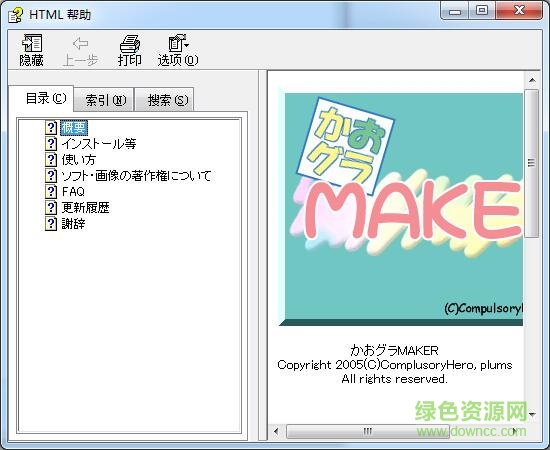Click the かおグラMAKER caption text
The width and height of the screenshot is (550, 450).
coord(394,350)
